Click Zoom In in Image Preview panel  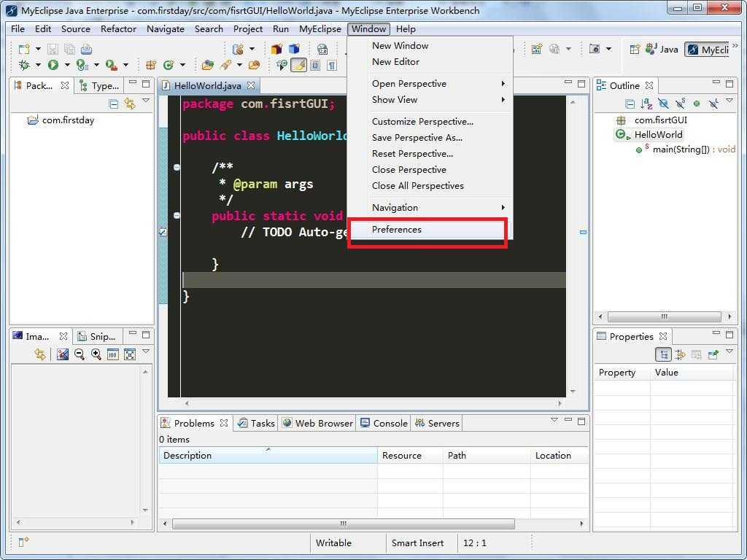(x=96, y=354)
